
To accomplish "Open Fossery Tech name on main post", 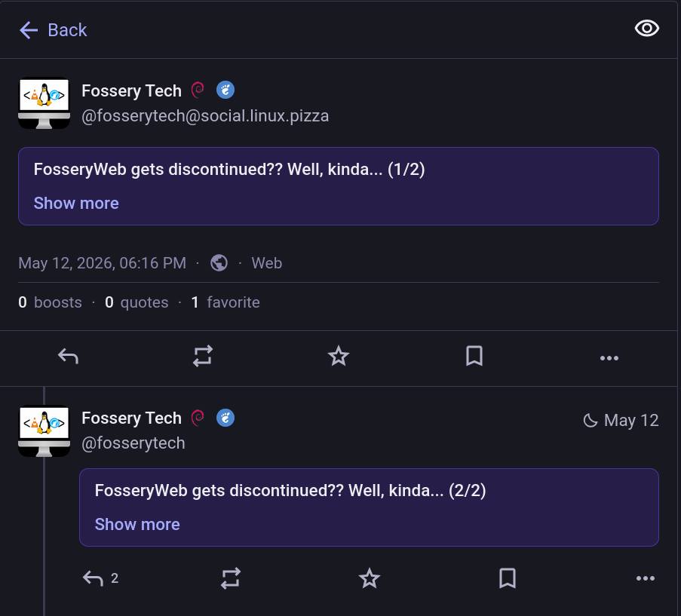I will pos(131,90).
